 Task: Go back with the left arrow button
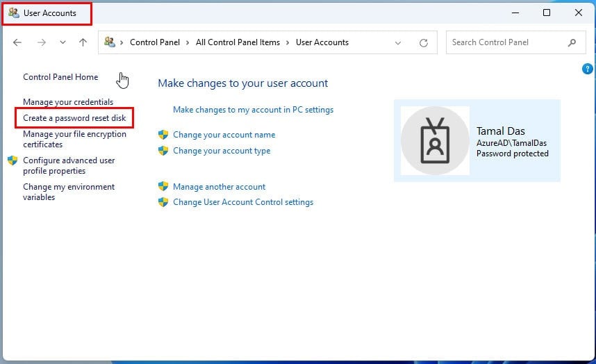(17, 42)
